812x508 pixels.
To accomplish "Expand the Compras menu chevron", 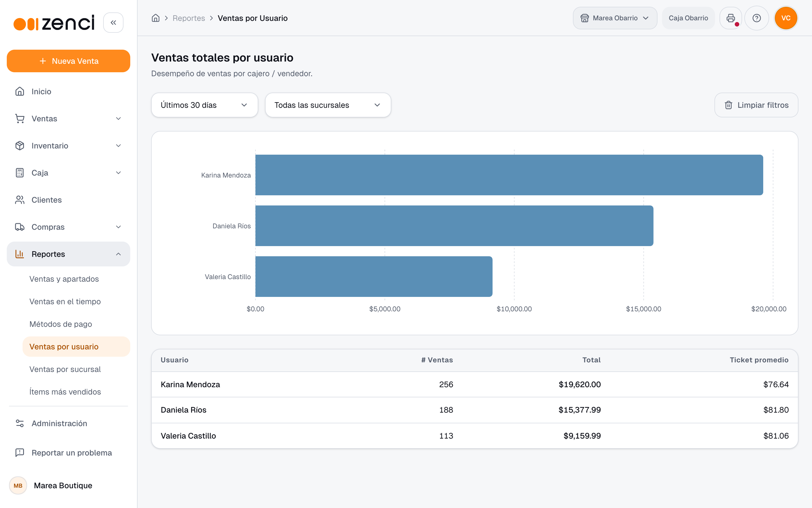I will pos(118,227).
